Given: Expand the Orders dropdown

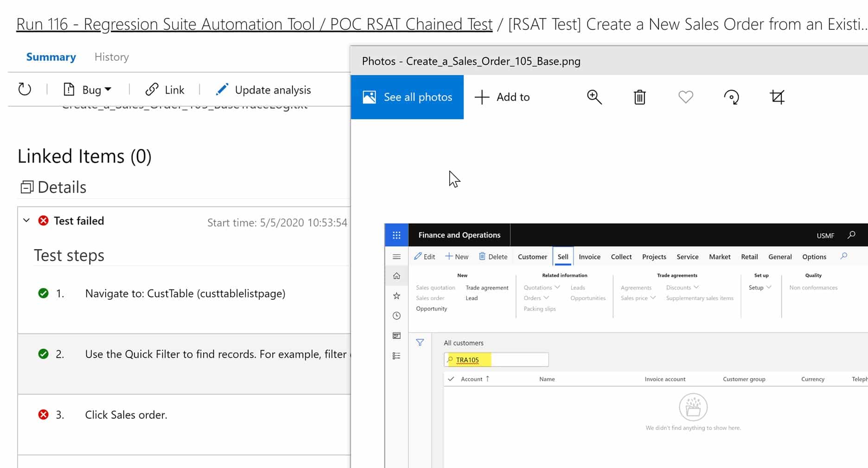Looking at the screenshot, I should point(536,298).
